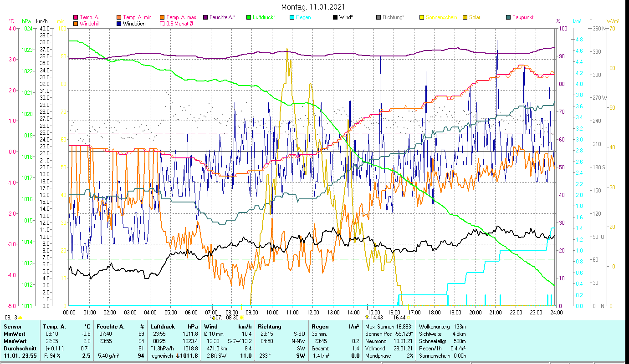
Task: Click the Luftdruck* legend label
Action: (x=264, y=17)
